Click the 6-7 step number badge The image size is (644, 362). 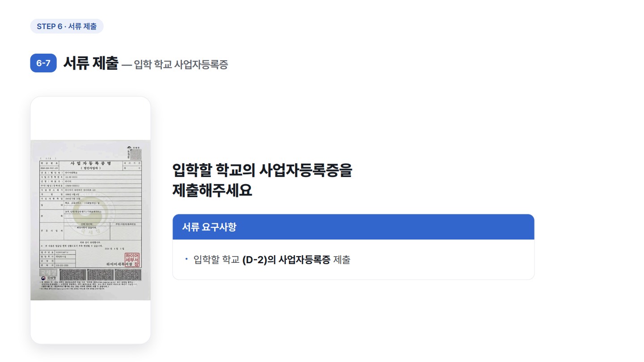(x=43, y=63)
